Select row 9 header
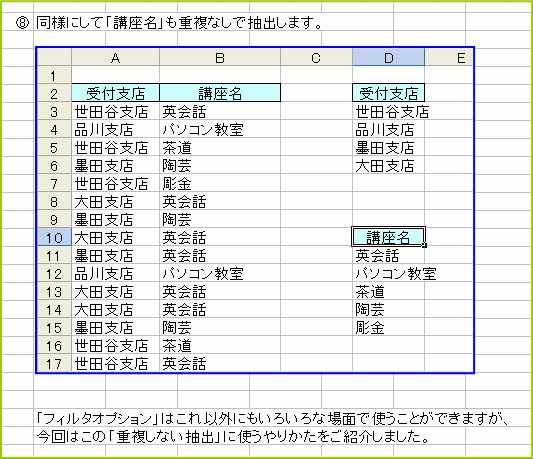Viewport: 533px width, 459px height. [x=54, y=219]
